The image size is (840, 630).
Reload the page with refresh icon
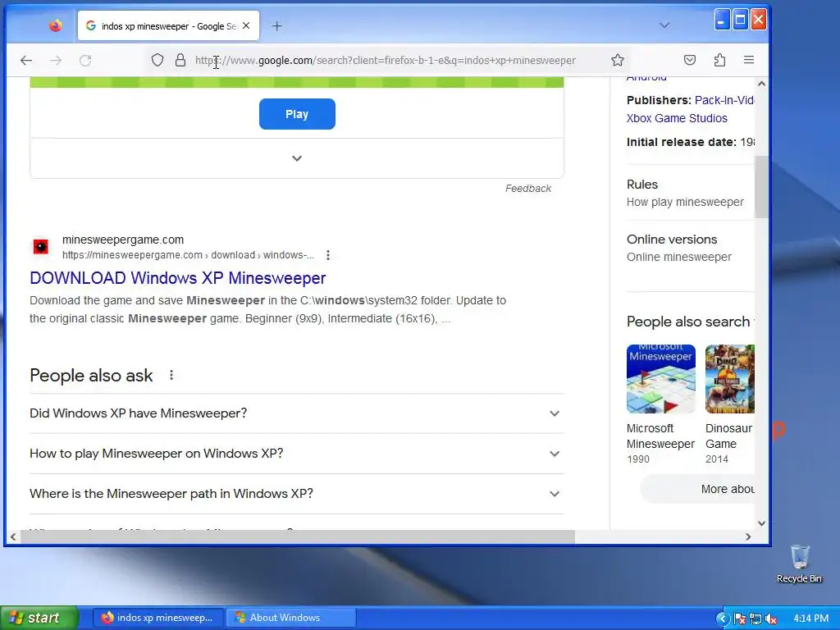(85, 61)
